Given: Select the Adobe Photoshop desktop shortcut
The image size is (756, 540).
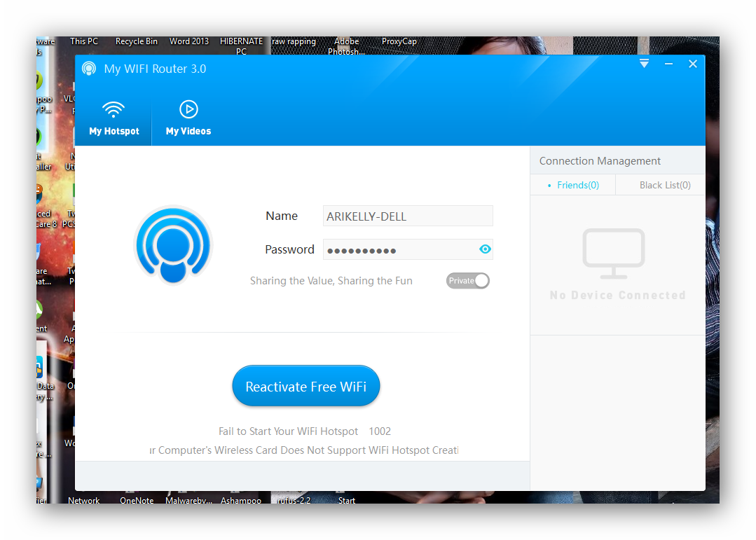Looking at the screenshot, I should [346, 46].
